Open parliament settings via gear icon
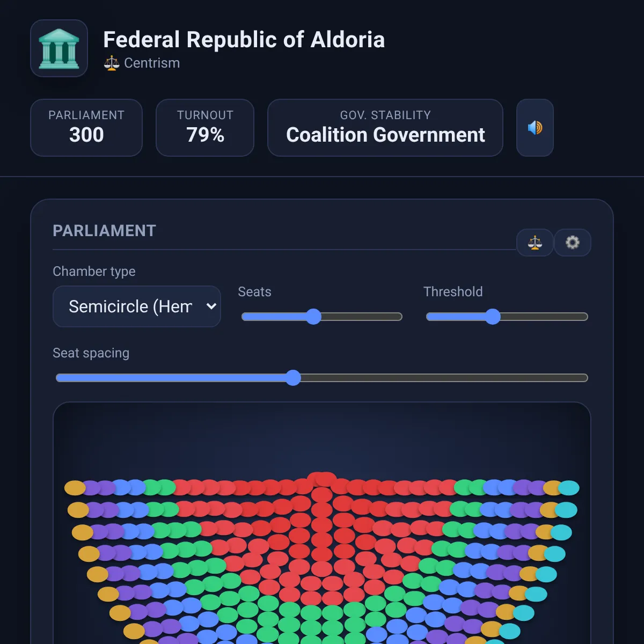644x644 pixels. (x=573, y=243)
